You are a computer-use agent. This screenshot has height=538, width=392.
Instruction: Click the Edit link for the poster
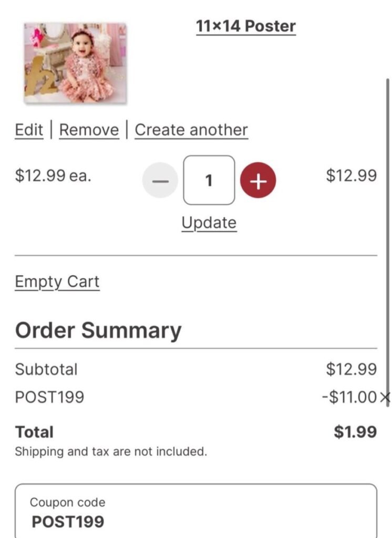29,130
